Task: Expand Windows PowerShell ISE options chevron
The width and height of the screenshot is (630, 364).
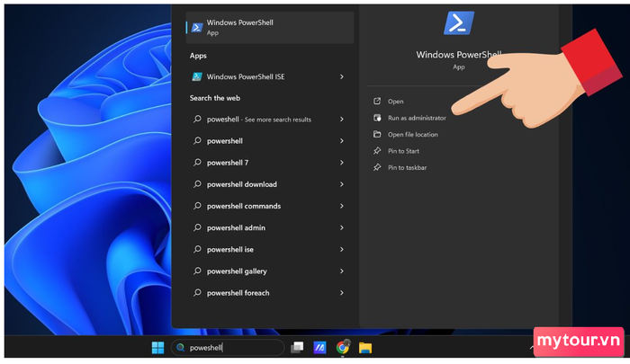Action: pos(341,76)
